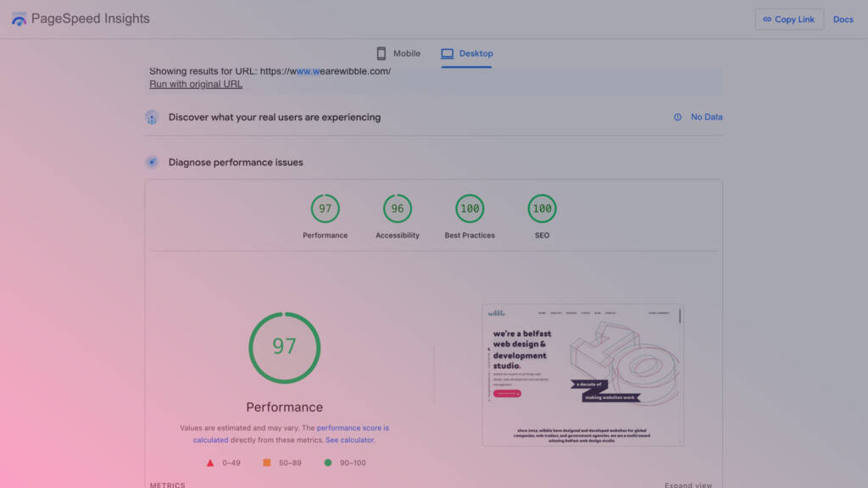Screen dimensions: 868x488
Task: Click the Run with original URL link
Action: coord(196,84)
